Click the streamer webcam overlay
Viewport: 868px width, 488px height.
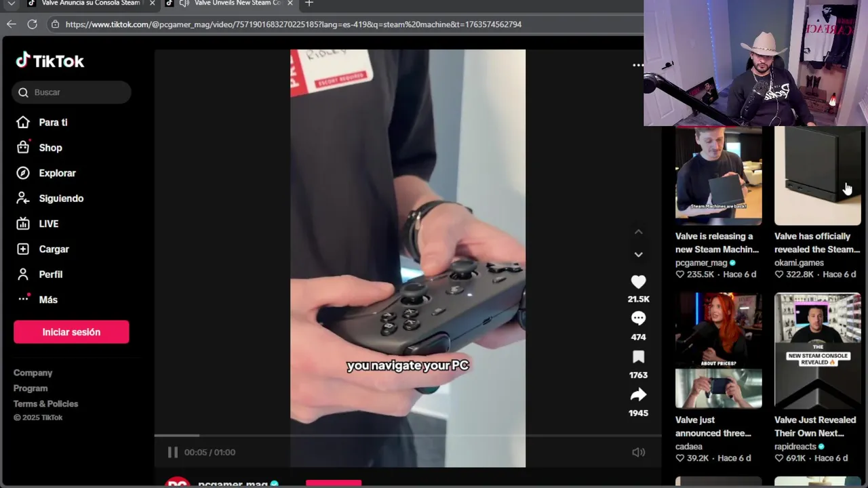point(755,63)
